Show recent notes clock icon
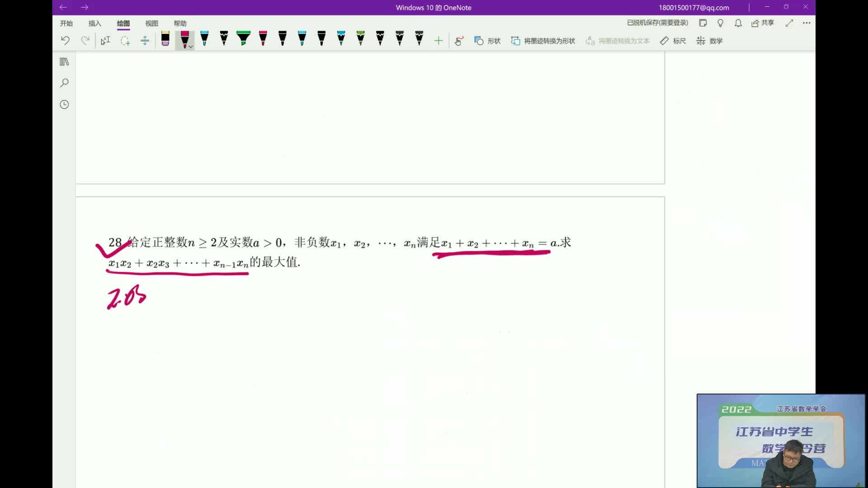Image resolution: width=868 pixels, height=488 pixels. point(64,104)
